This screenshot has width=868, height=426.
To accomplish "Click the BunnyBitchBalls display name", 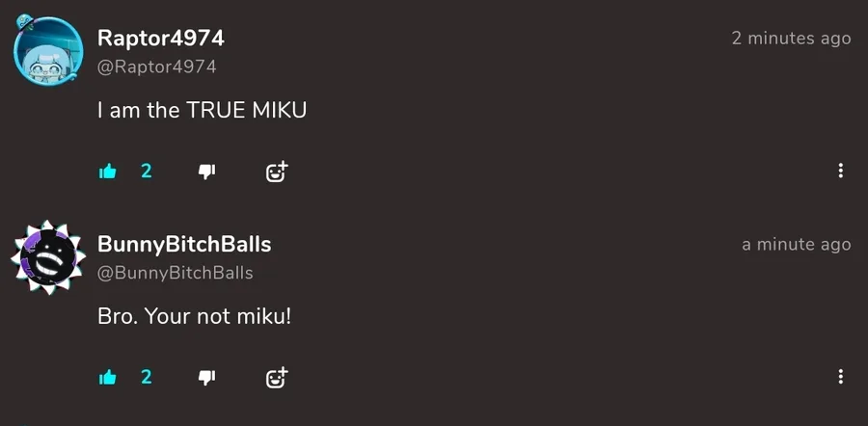I will [184, 244].
